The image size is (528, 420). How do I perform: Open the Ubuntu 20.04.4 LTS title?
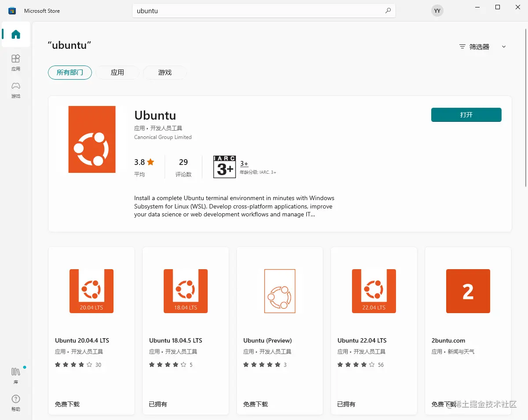coord(82,340)
